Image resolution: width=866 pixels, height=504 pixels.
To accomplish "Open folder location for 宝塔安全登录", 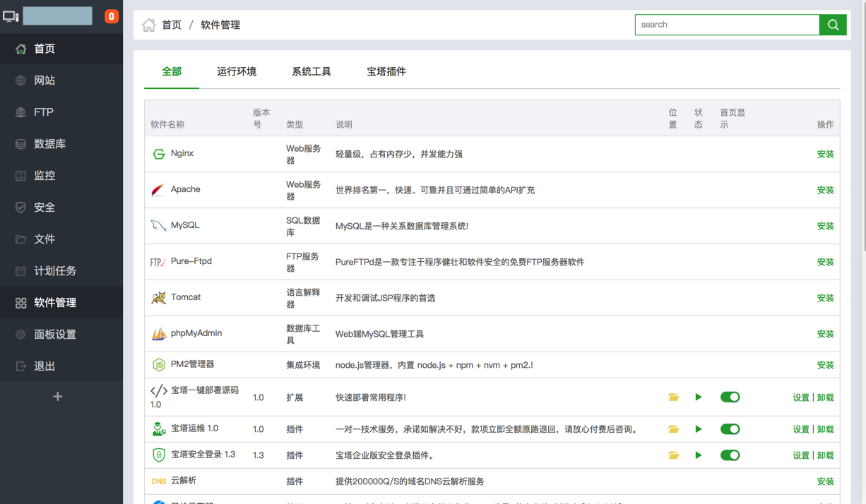I will [x=673, y=455].
